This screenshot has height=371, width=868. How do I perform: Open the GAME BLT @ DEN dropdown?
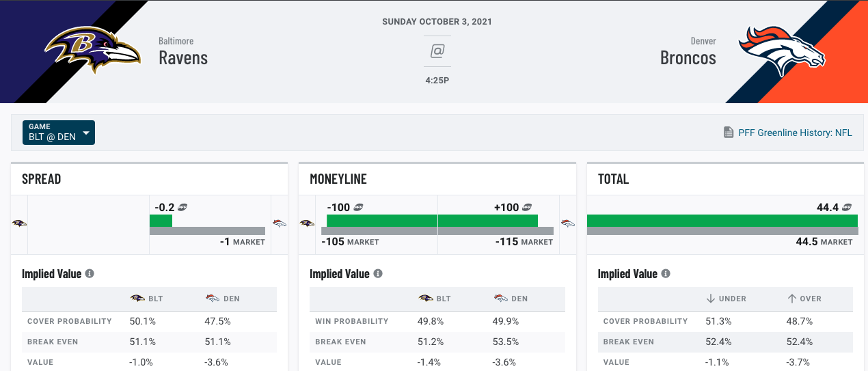click(x=59, y=133)
